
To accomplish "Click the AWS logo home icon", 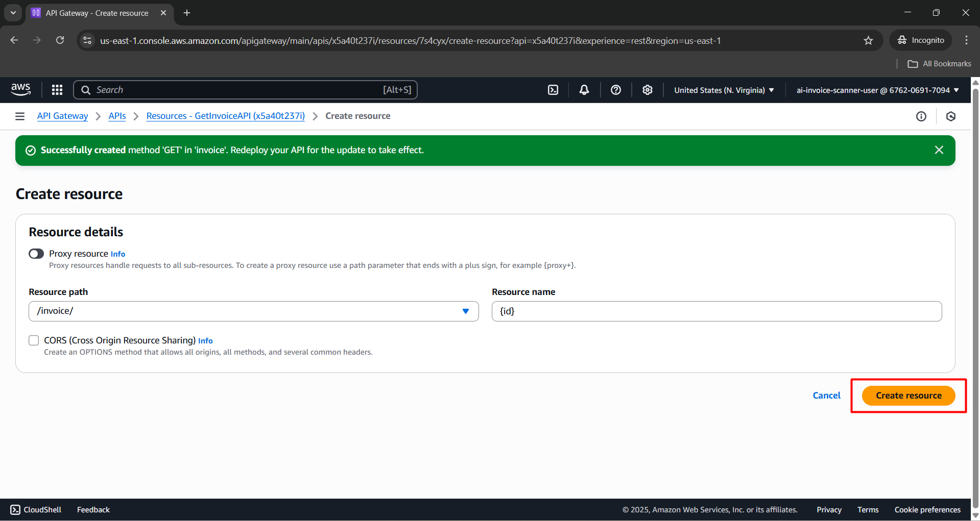I will tap(21, 89).
